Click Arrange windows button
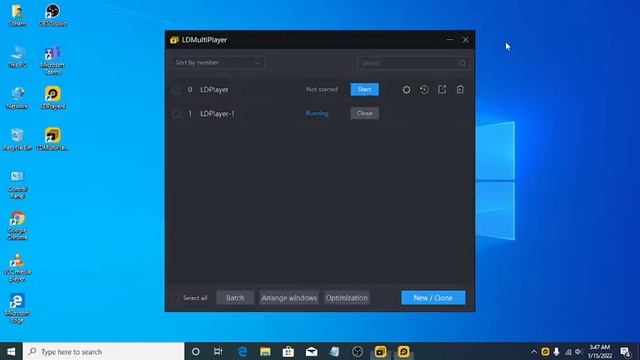640x360 pixels. (289, 298)
